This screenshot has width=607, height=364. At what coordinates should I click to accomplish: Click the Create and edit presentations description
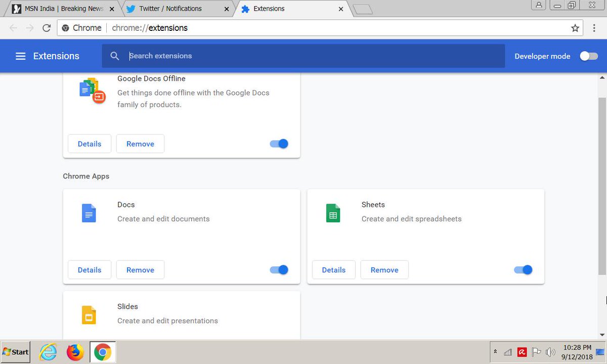click(x=167, y=321)
